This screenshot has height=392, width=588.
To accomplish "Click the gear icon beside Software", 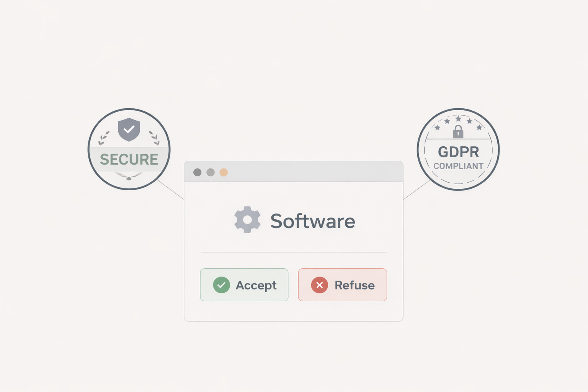I will 247,220.
